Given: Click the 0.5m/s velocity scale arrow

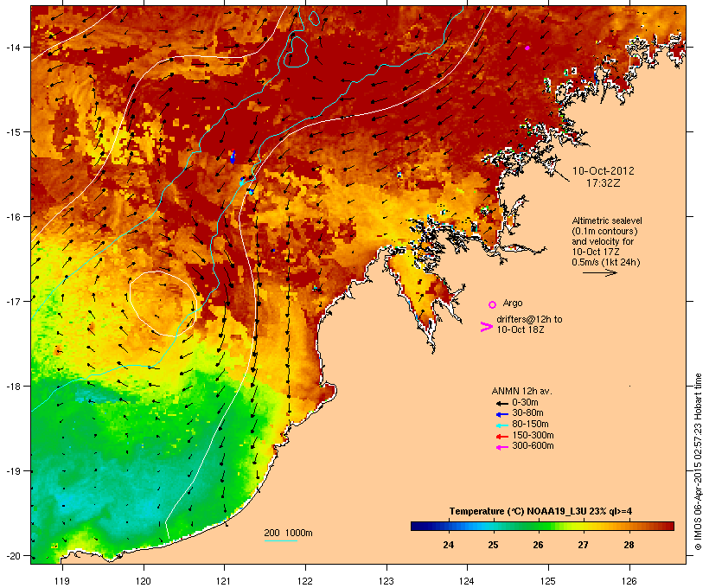Looking at the screenshot, I should tap(599, 272).
